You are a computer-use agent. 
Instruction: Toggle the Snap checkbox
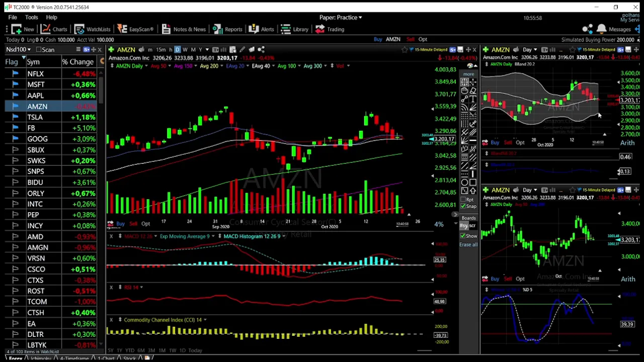click(463, 206)
